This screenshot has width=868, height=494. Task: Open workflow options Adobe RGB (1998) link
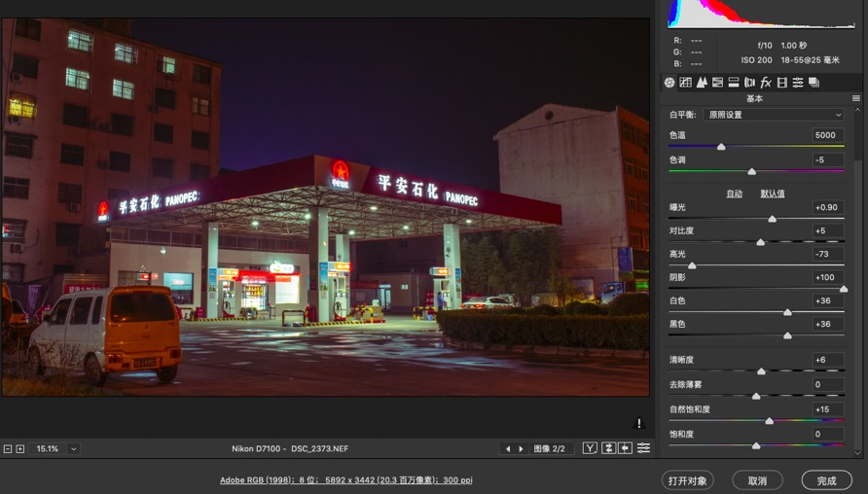pos(346,480)
